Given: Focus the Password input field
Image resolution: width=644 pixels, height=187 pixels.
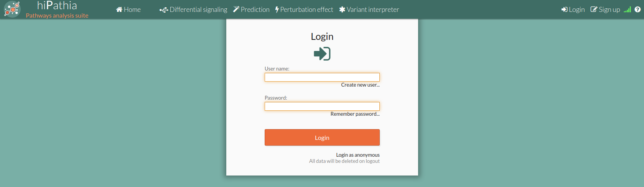Looking at the screenshot, I should (322, 106).
